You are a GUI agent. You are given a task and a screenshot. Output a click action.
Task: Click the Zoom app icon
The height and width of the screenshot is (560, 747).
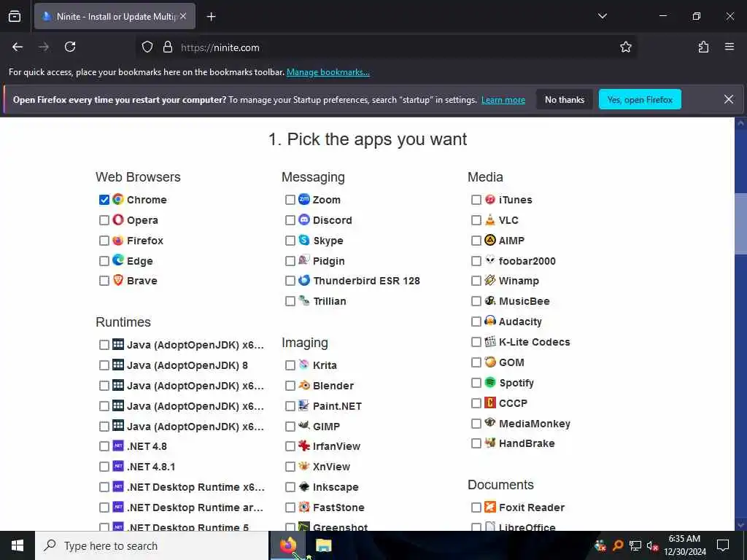click(304, 199)
